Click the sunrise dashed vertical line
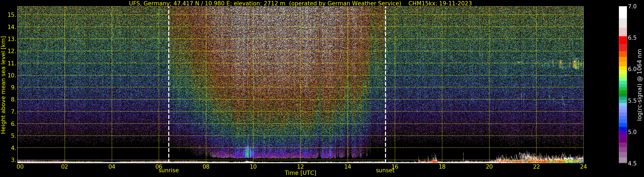The width and height of the screenshot is (644, 177). click(169, 85)
